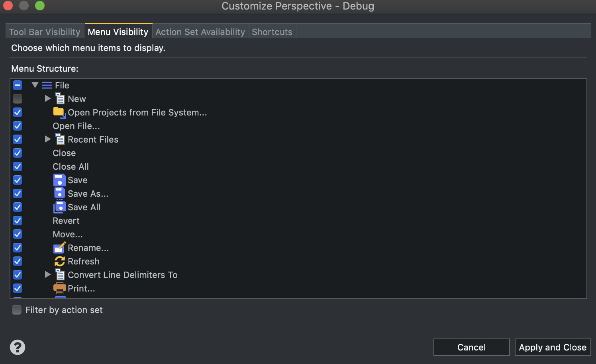Click the Print printer icon
The height and width of the screenshot is (364, 596).
[x=59, y=288]
